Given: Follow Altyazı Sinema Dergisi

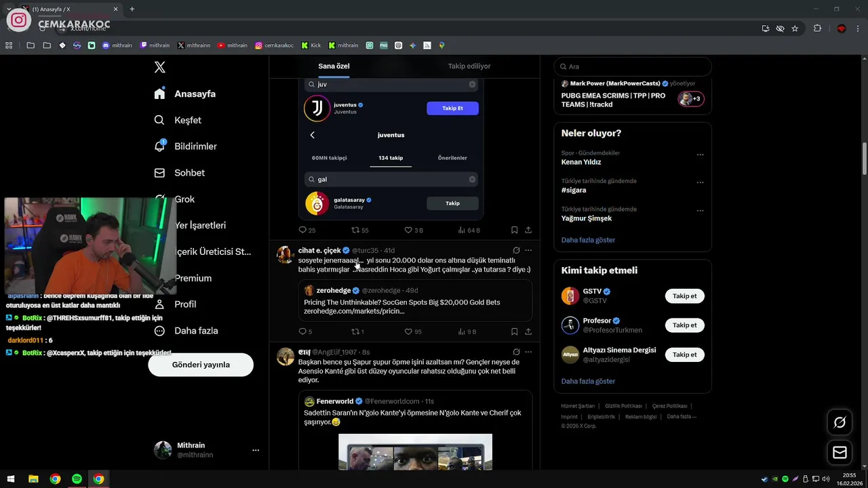Looking at the screenshot, I should tap(685, 354).
